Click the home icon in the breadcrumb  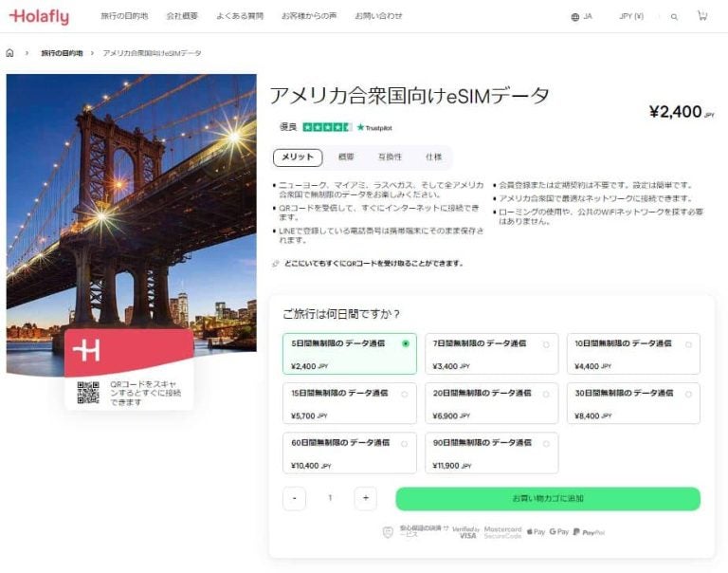point(9,53)
